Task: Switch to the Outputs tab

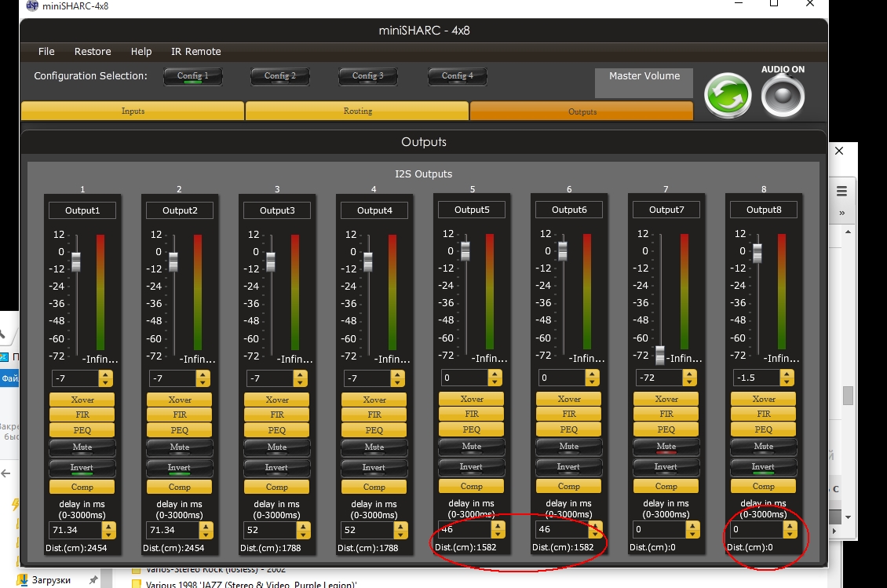Action: tap(582, 111)
